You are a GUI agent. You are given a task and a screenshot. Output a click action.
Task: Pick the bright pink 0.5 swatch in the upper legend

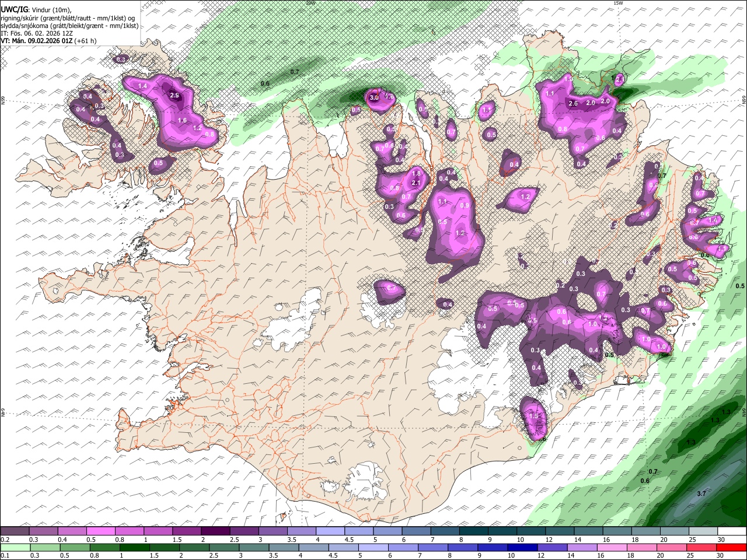tap(100, 531)
